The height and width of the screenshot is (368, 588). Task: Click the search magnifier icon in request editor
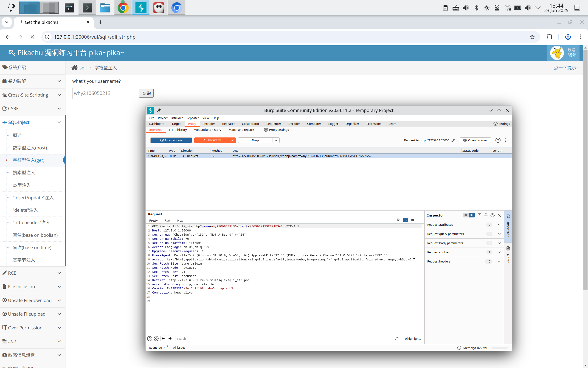click(x=397, y=339)
